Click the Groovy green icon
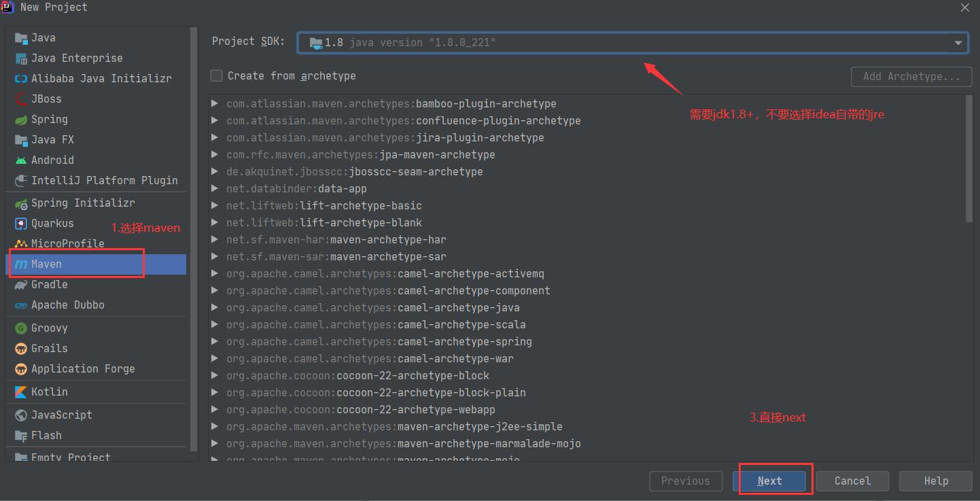The image size is (980, 501). (20, 328)
